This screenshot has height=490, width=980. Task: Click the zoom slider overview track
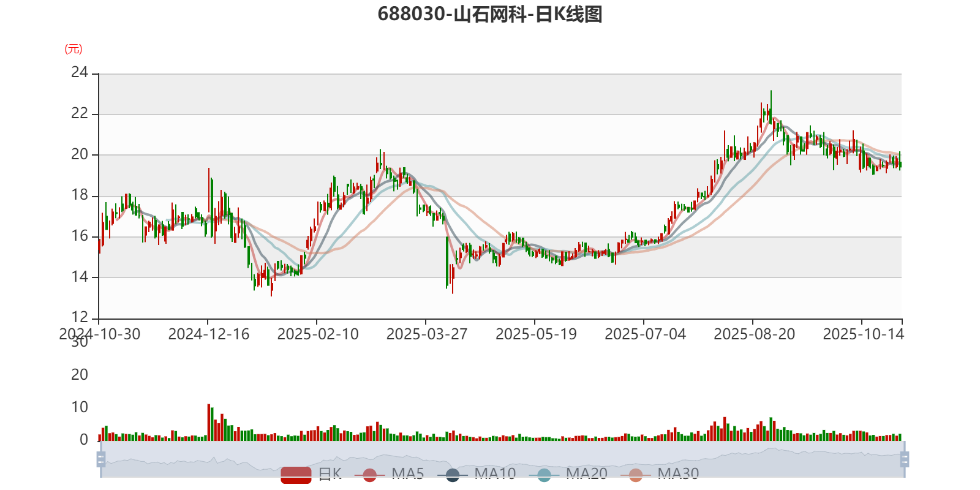(x=502, y=459)
